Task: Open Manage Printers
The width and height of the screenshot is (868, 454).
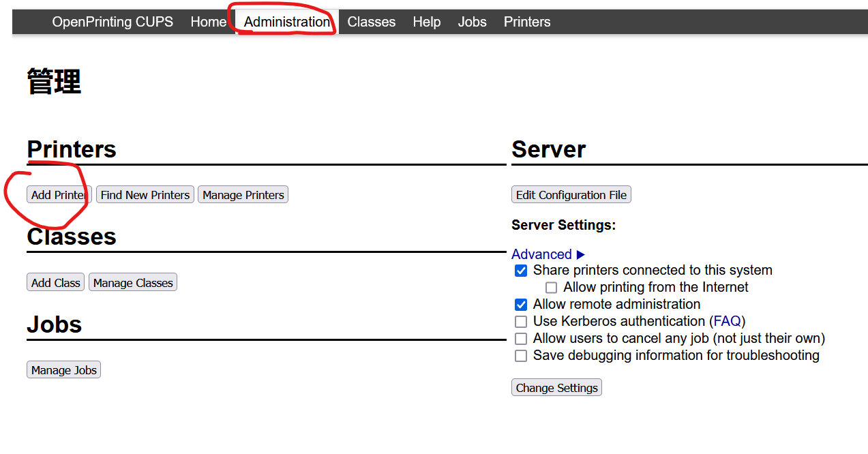Action: pos(243,195)
